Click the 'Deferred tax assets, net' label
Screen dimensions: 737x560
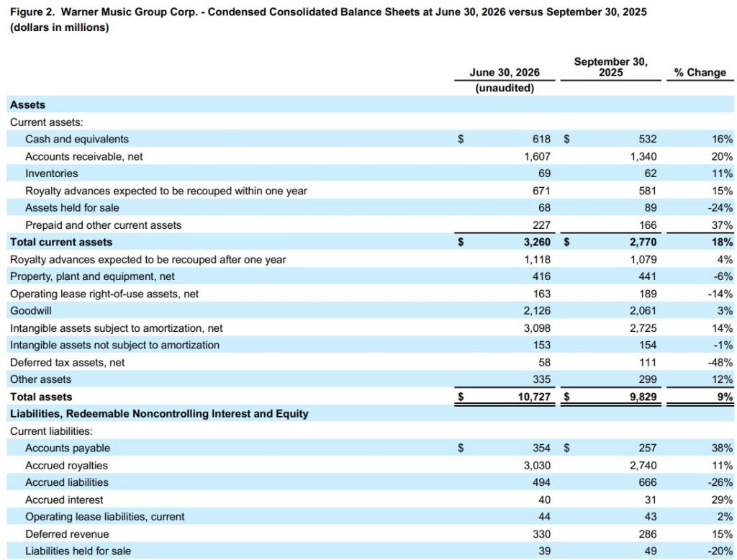point(67,363)
